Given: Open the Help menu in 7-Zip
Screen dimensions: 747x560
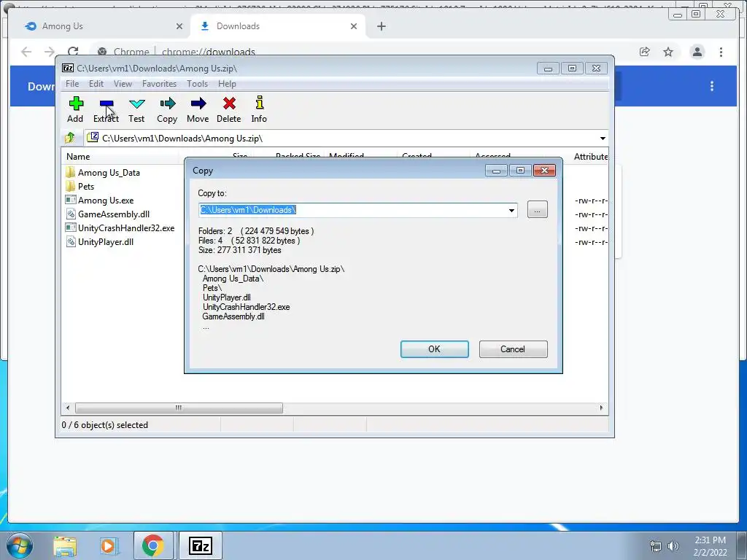Looking at the screenshot, I should (228, 84).
